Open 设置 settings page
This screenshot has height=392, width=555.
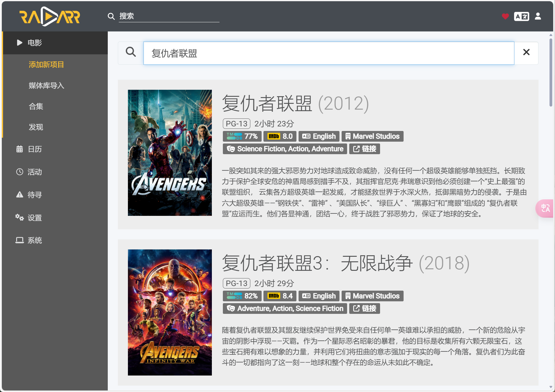tap(35, 218)
